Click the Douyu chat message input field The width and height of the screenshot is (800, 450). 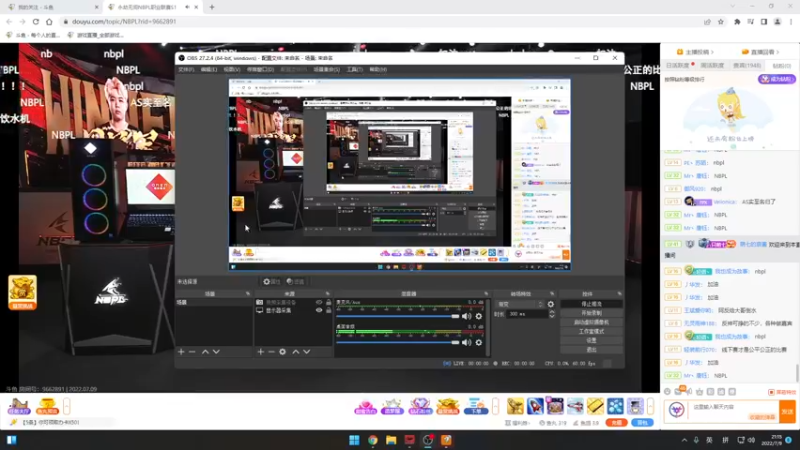pos(734,411)
